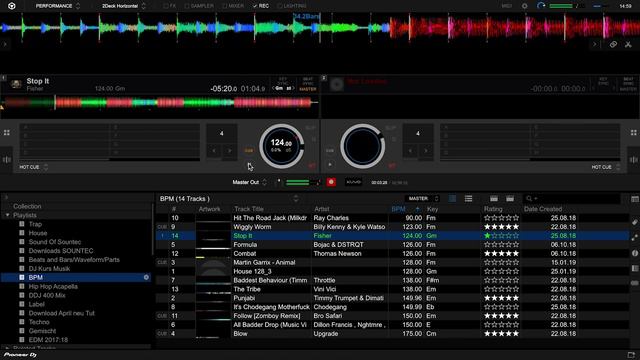The image size is (640, 360).
Task: Select the Collection entry in sidebar
Action: coord(27,206)
